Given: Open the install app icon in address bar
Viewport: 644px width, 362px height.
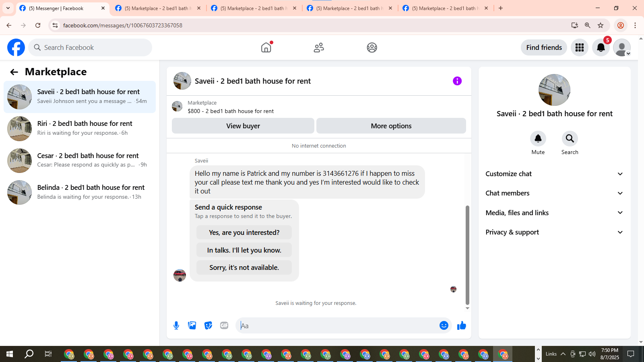Looking at the screenshot, I should (x=575, y=25).
